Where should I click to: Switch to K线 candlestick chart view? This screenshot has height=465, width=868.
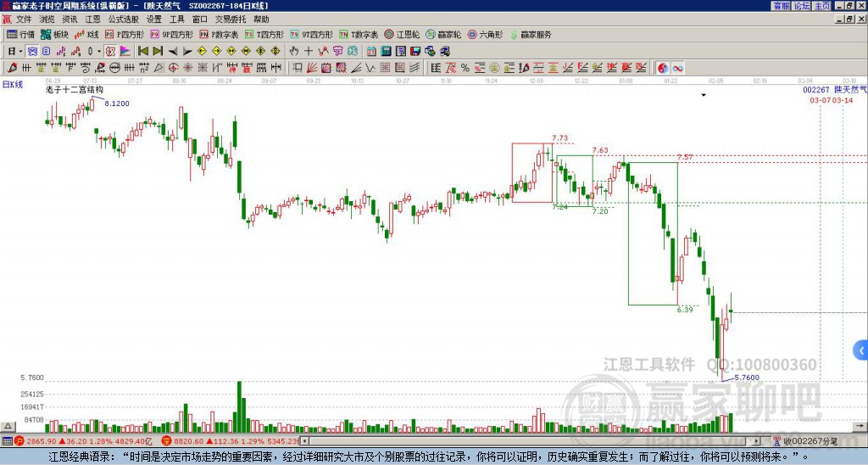86,34
